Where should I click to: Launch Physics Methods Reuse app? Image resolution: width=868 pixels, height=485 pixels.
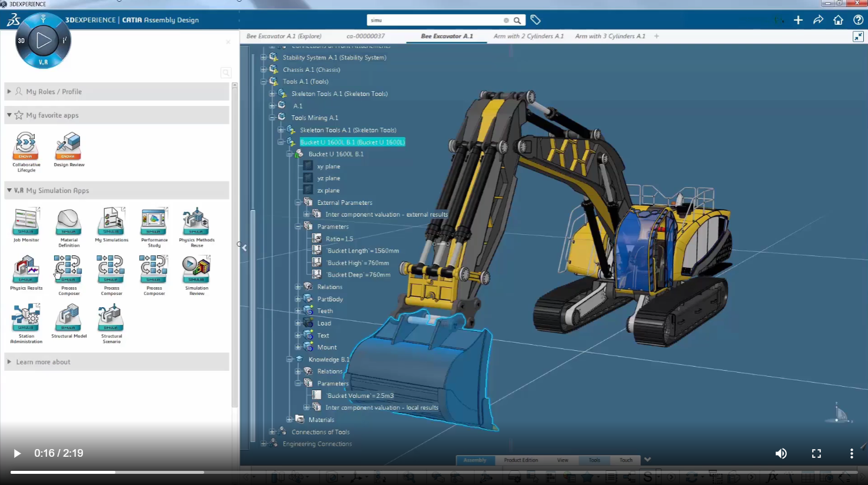[197, 227]
